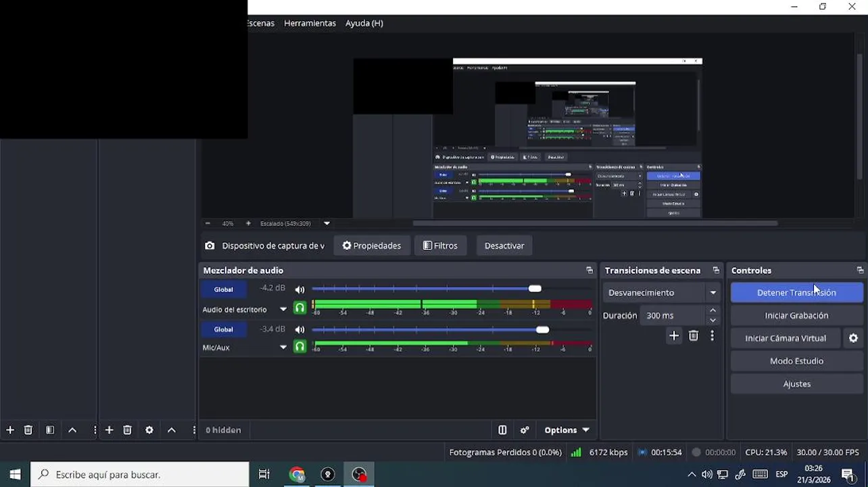Viewport: 868px width, 487px height.
Task: Pop out the Transiciones de escena dock
Action: click(716, 271)
